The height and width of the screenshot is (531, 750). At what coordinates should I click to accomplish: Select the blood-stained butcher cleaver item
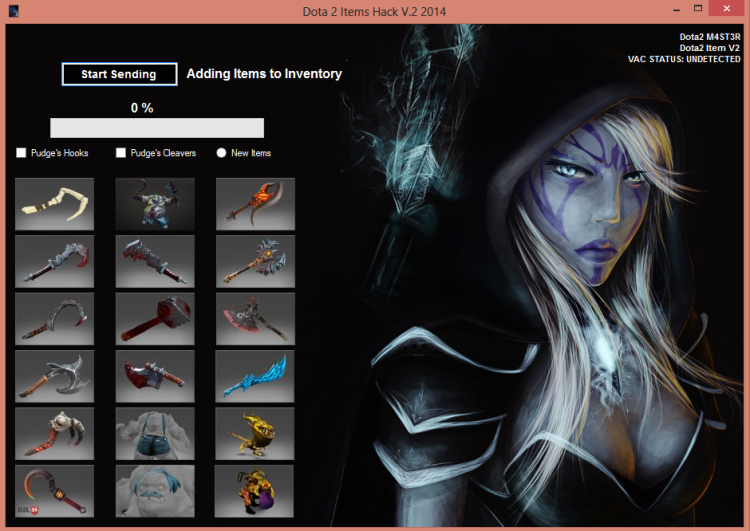click(155, 376)
